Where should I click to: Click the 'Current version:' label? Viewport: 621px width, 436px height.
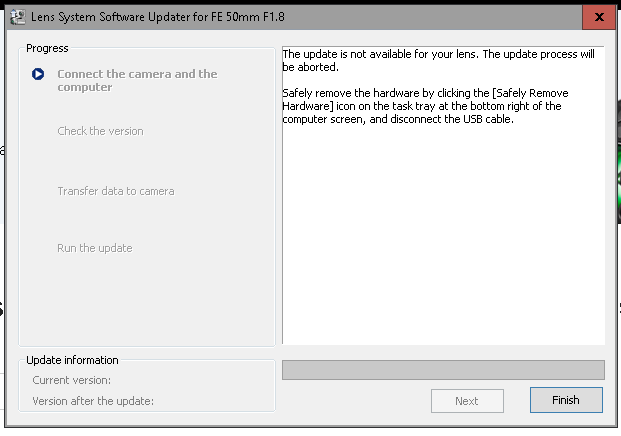(x=71, y=380)
